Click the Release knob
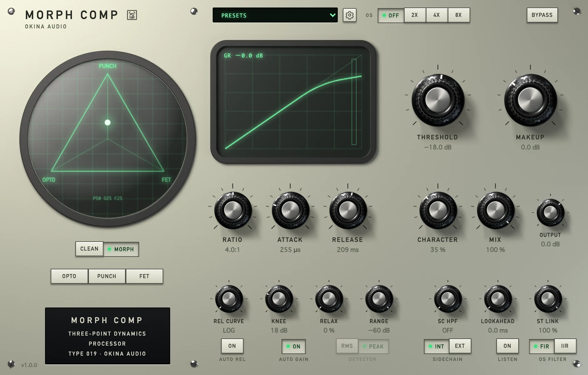 point(348,210)
